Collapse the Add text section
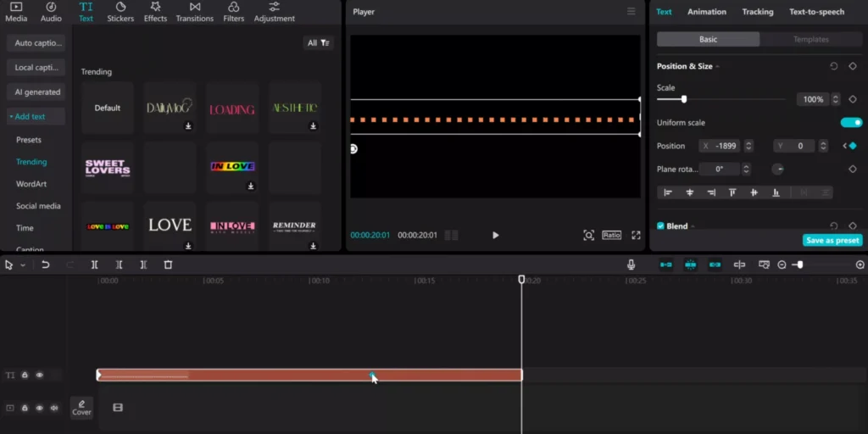868x434 pixels. (x=36, y=116)
